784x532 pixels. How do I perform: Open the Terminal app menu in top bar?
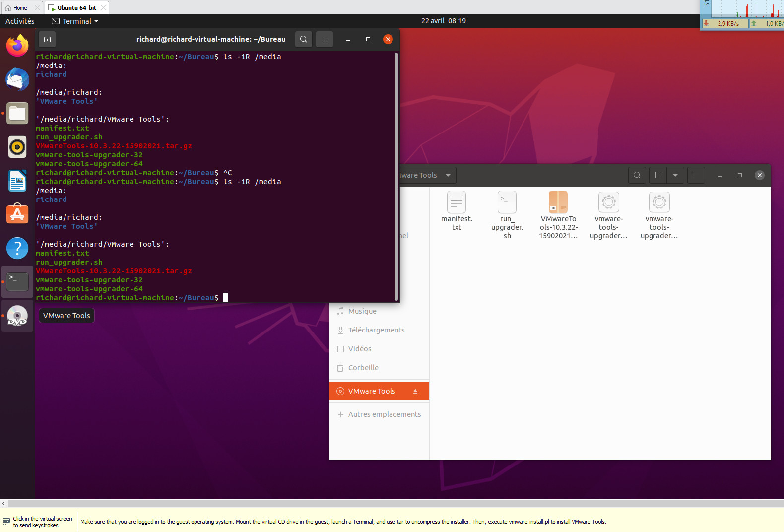pos(75,21)
